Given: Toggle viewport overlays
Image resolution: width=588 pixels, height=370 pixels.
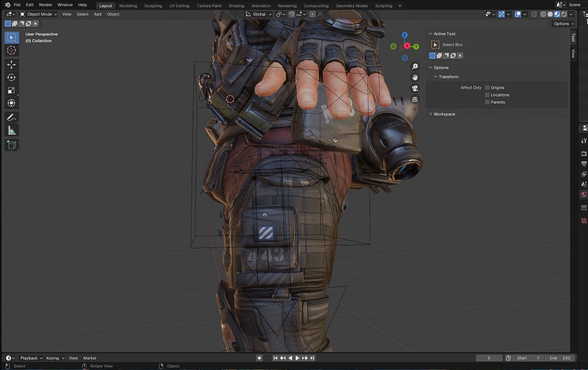Looking at the screenshot, I should (518, 14).
